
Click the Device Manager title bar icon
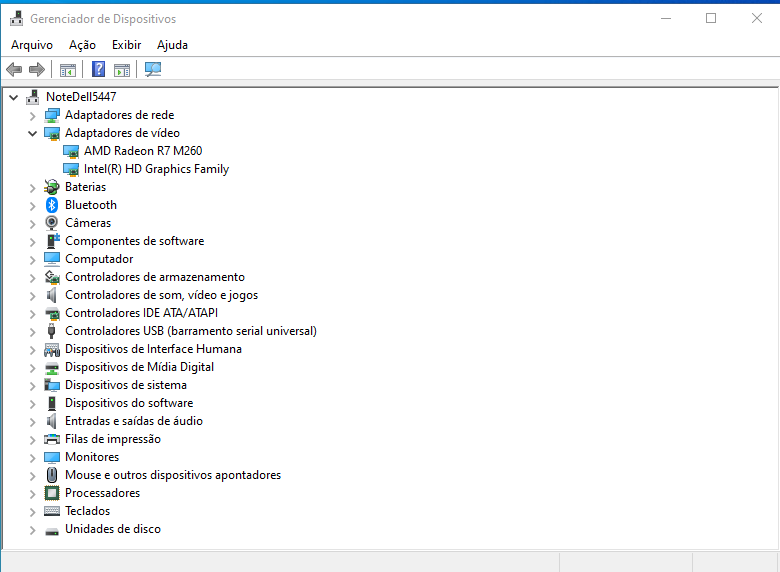click(16, 19)
